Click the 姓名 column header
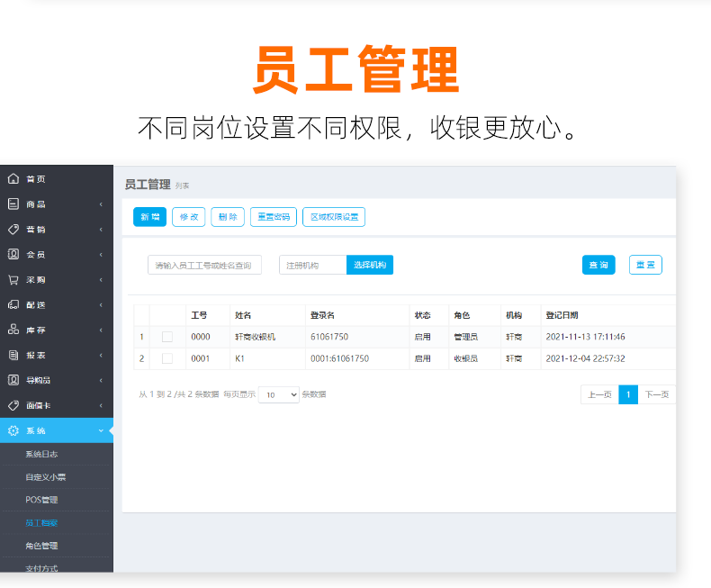Screen dimensions: 711x588 point(243,315)
